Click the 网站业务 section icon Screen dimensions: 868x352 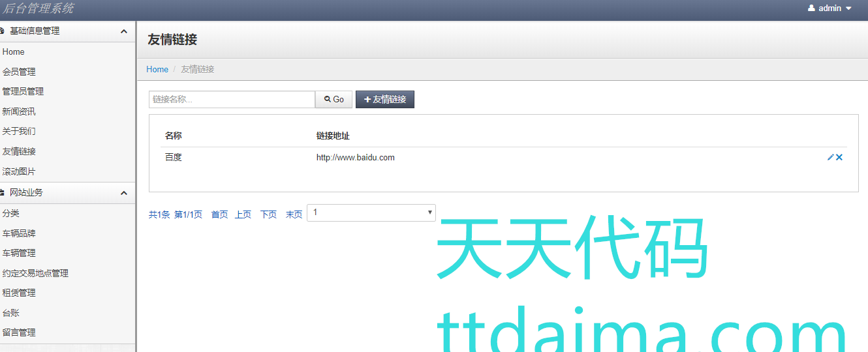[2, 193]
